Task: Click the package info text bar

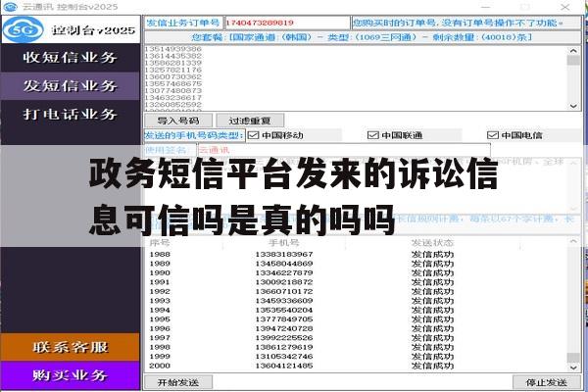Action: coord(363,37)
